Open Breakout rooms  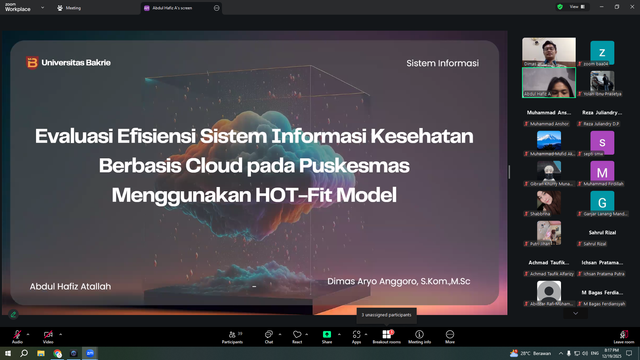click(387, 337)
